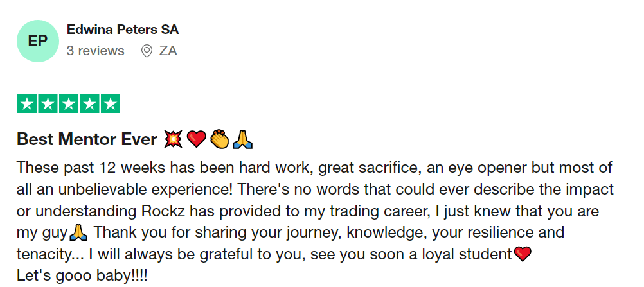The height and width of the screenshot is (287, 644).
Task: Click the first green rating star
Action: click(x=27, y=103)
